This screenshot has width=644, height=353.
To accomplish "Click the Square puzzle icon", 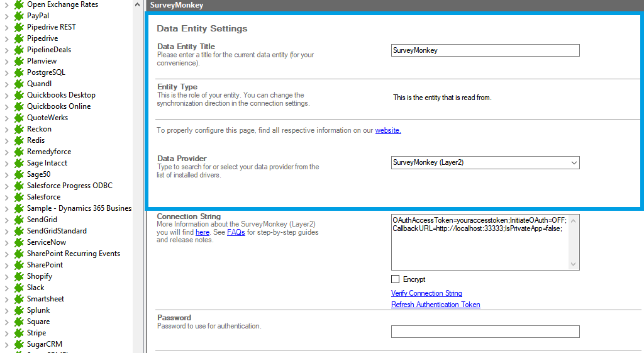I will coord(19,322).
